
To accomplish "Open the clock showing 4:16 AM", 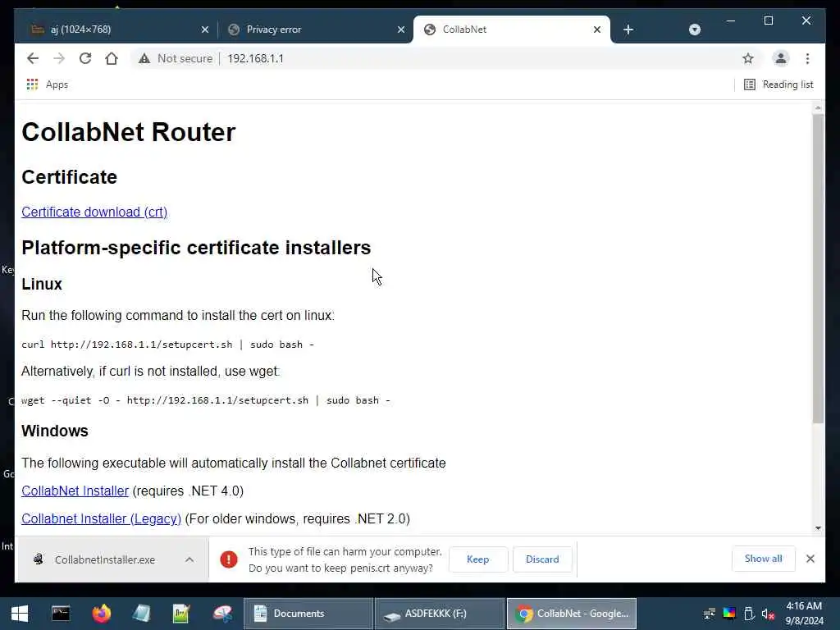I will point(804,614).
